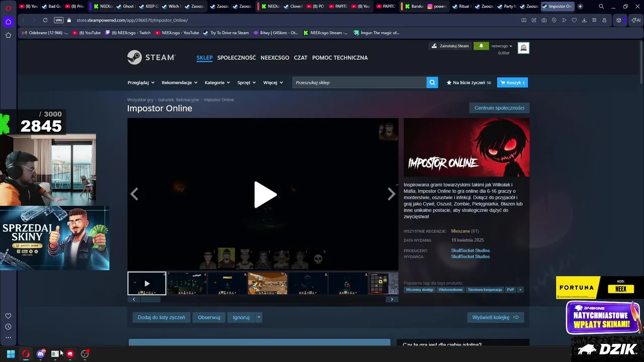Open sidebar history clock icon
The width and height of the screenshot is (644, 362).
click(8, 327)
